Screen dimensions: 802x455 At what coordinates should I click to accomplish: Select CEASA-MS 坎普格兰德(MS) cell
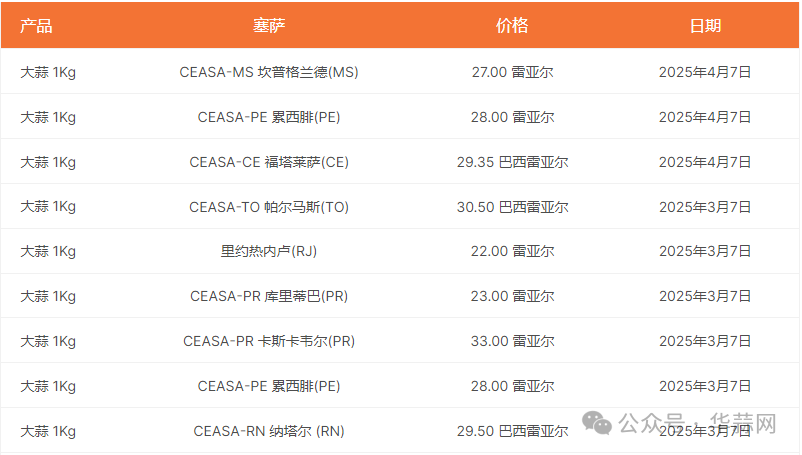(269, 72)
